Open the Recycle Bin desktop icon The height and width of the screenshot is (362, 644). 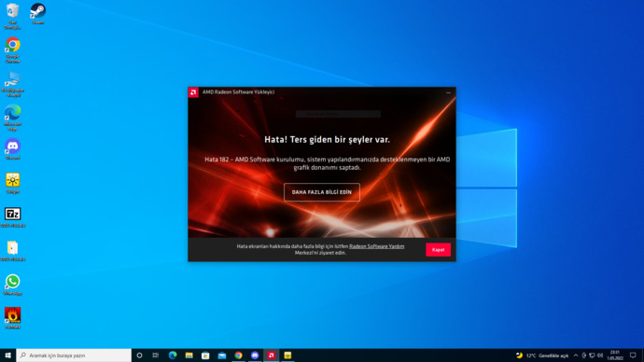[13, 16]
